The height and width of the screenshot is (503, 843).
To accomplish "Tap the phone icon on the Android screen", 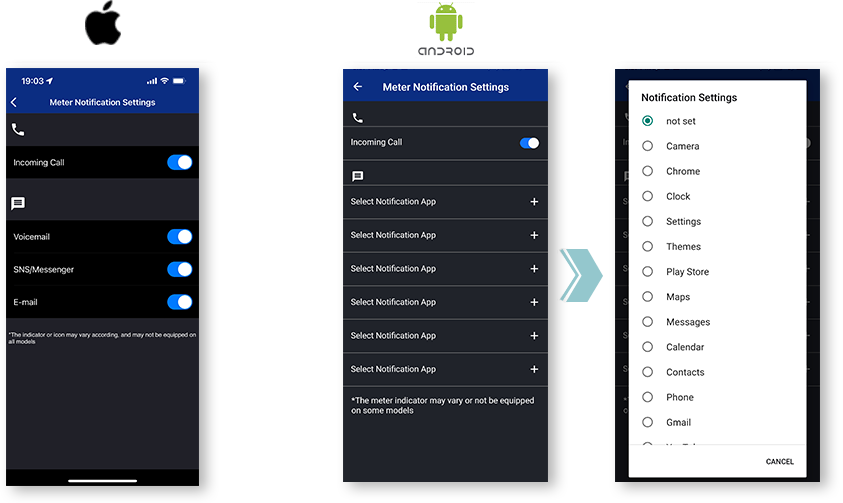I will click(x=358, y=118).
